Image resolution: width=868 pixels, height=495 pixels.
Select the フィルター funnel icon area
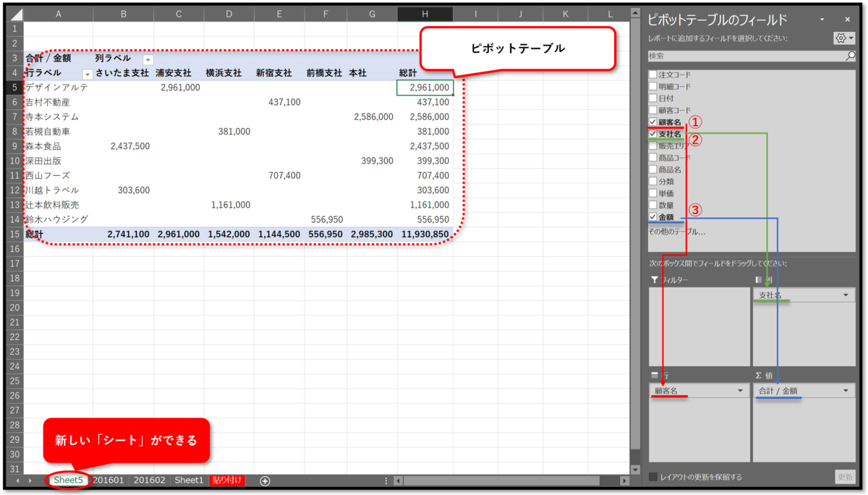655,278
